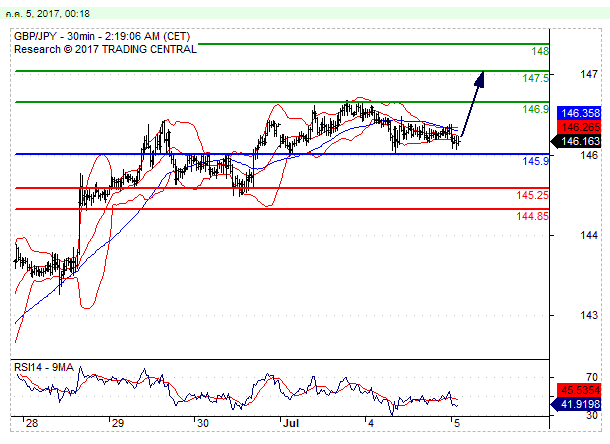
Task: Select the 145.25 support level label
Action: click(x=532, y=195)
